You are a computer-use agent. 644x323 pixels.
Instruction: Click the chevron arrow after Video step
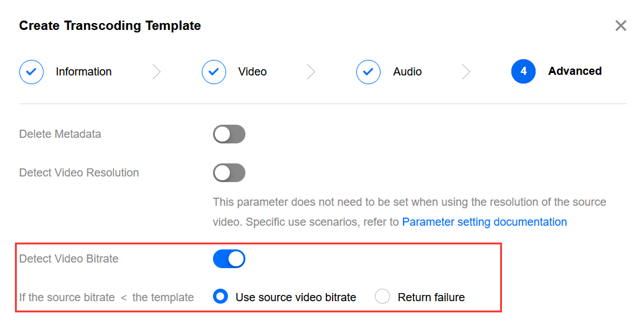(311, 72)
